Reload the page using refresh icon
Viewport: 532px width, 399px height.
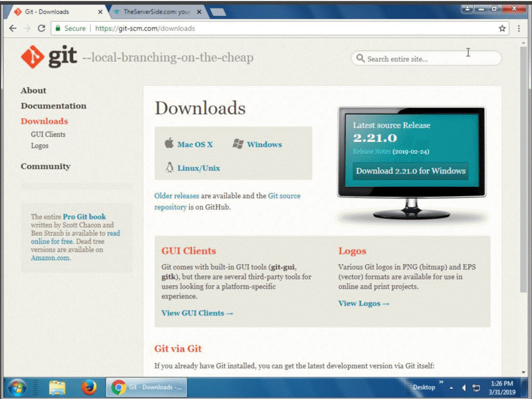42,29
